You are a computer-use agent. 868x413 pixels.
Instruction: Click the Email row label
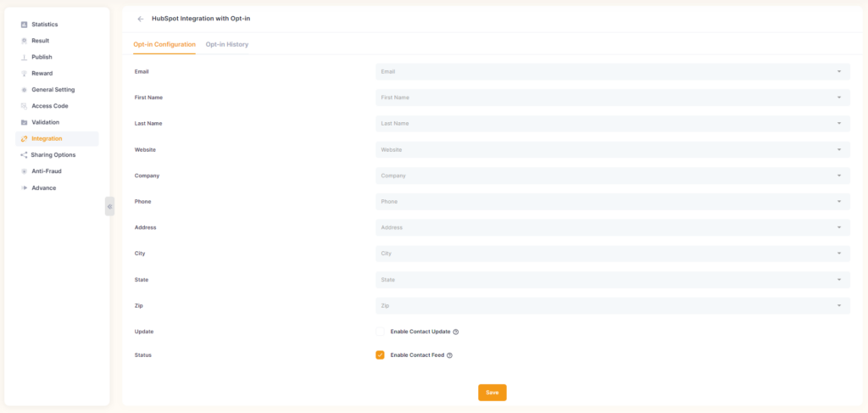[142, 71]
